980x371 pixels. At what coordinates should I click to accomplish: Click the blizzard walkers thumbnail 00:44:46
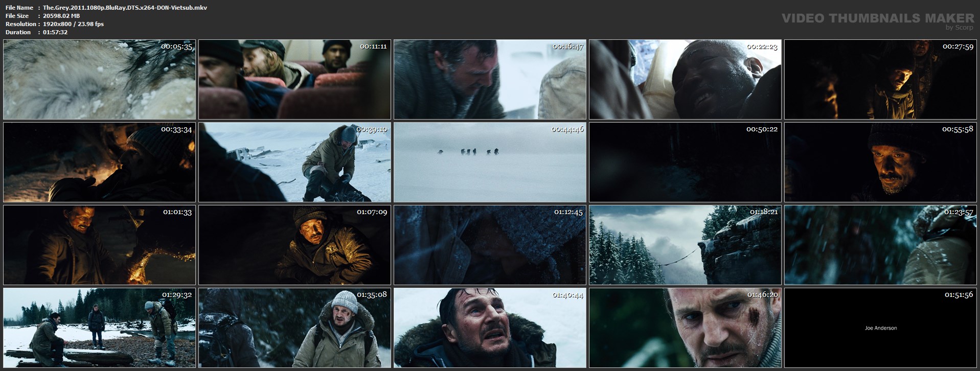(x=490, y=162)
